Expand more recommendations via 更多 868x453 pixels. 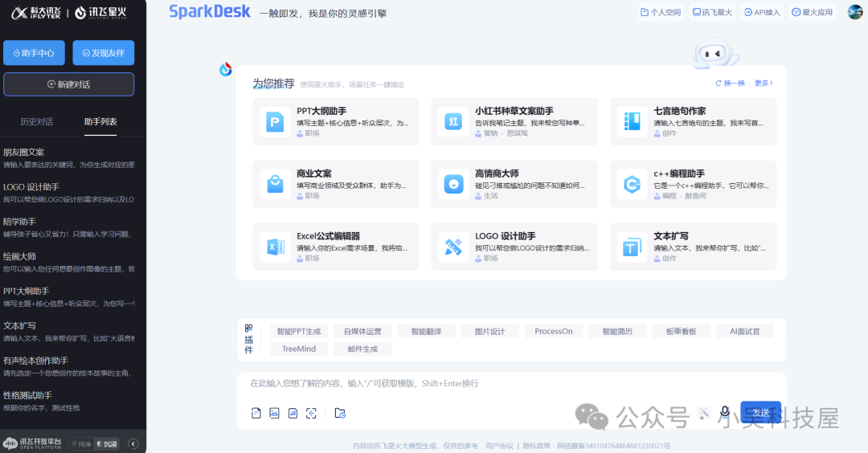click(764, 83)
